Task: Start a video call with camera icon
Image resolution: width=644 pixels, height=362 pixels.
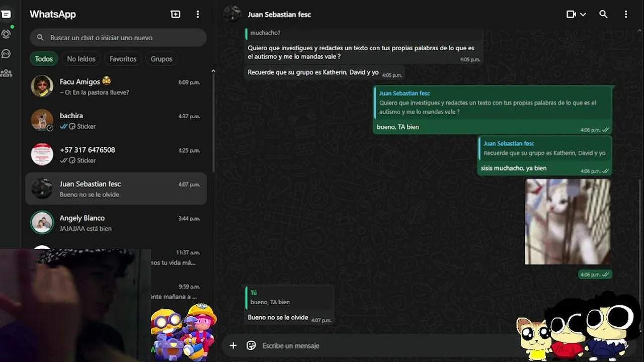Action: pyautogui.click(x=571, y=15)
